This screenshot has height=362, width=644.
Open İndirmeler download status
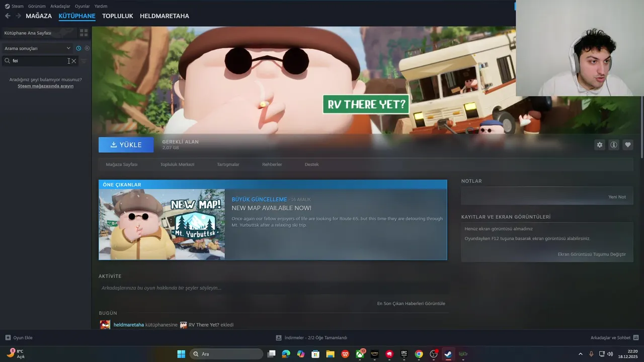[x=311, y=338]
